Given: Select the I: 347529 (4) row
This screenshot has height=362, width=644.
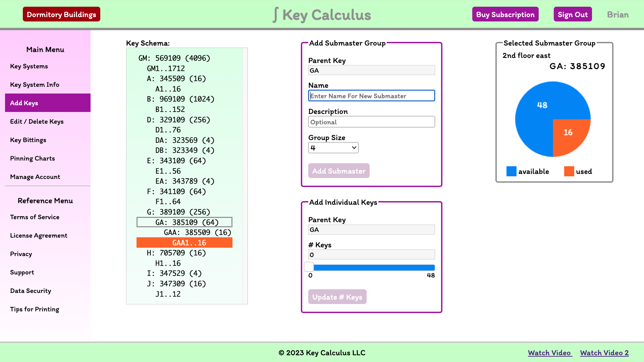Looking at the screenshot, I should (184, 273).
